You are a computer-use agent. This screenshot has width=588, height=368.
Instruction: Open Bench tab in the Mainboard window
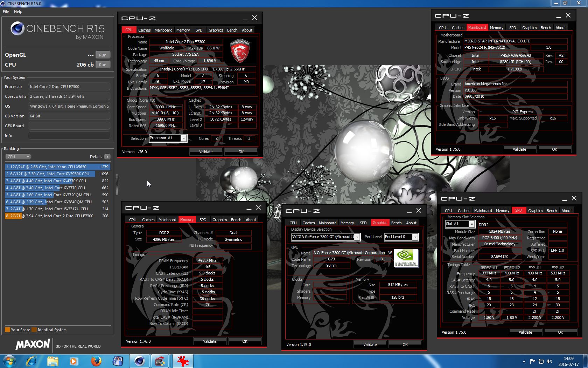[546, 28]
